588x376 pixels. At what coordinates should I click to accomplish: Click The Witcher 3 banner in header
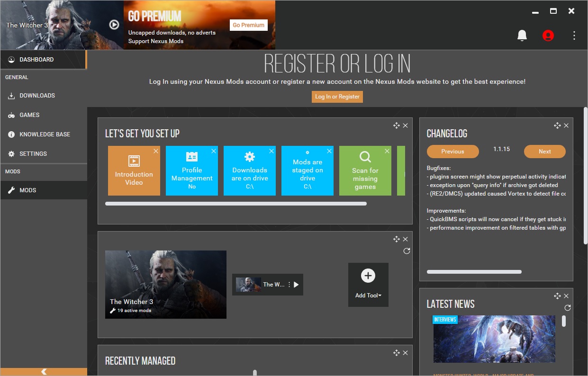[x=62, y=25]
